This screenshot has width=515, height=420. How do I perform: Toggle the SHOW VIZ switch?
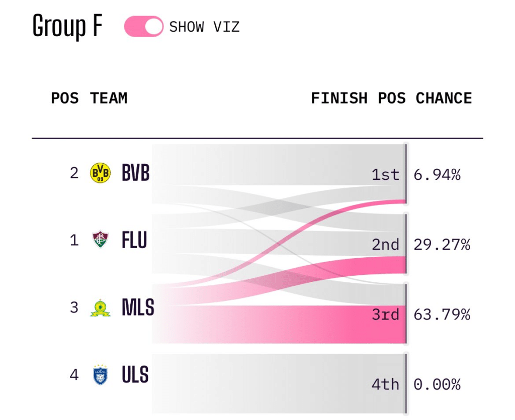pyautogui.click(x=143, y=26)
